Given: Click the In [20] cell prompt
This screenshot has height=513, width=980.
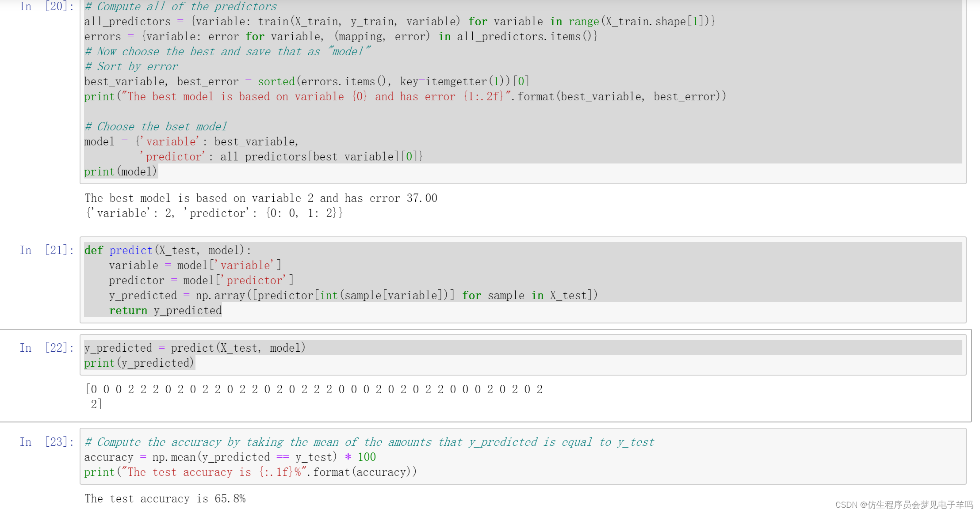Looking at the screenshot, I should (x=46, y=6).
